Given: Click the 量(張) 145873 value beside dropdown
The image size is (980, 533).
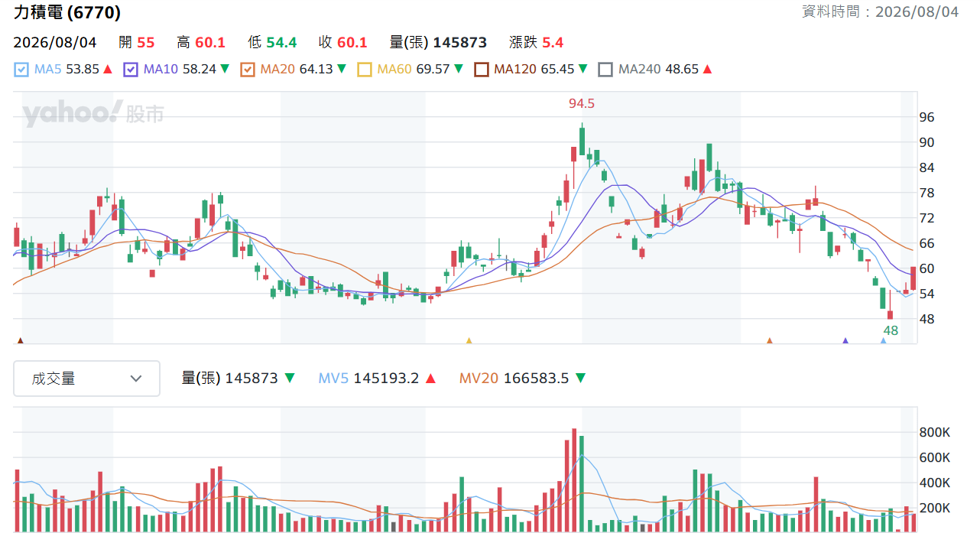Looking at the screenshot, I should click(229, 378).
